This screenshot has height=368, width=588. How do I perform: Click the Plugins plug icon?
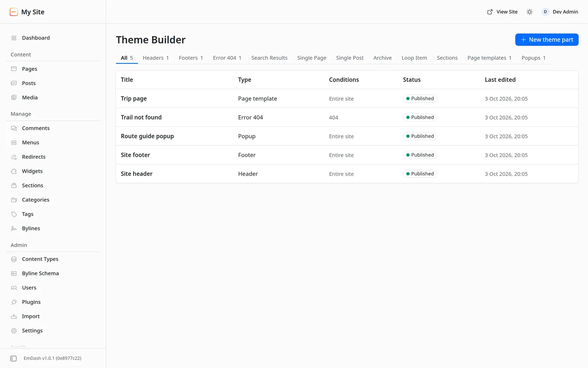[x=14, y=302]
